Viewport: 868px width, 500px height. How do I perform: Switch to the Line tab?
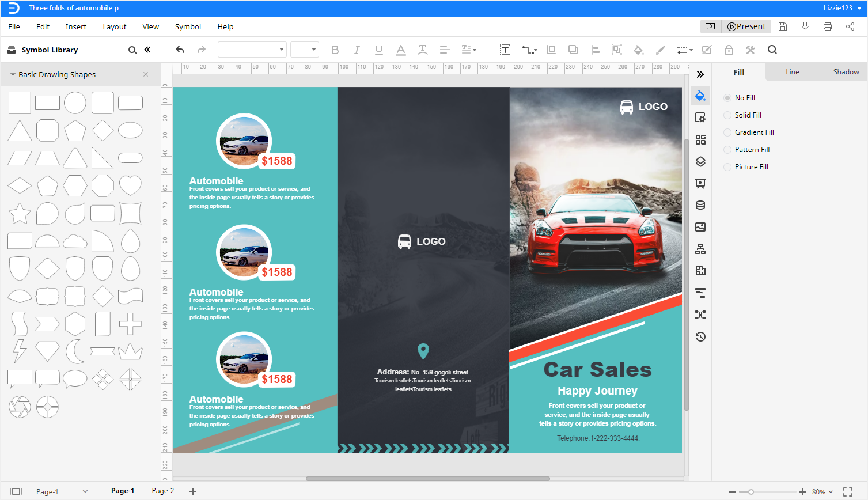tap(792, 71)
